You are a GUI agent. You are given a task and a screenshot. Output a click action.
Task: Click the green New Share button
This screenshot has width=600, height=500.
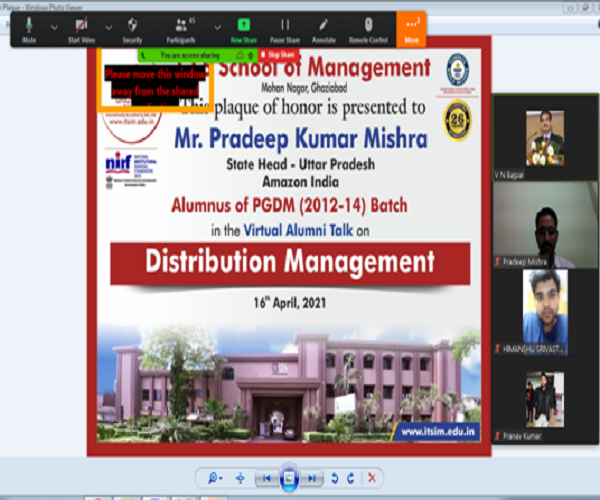click(x=243, y=30)
